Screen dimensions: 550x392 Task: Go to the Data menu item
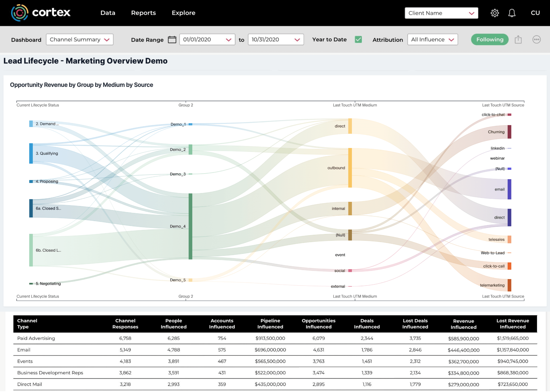click(108, 13)
